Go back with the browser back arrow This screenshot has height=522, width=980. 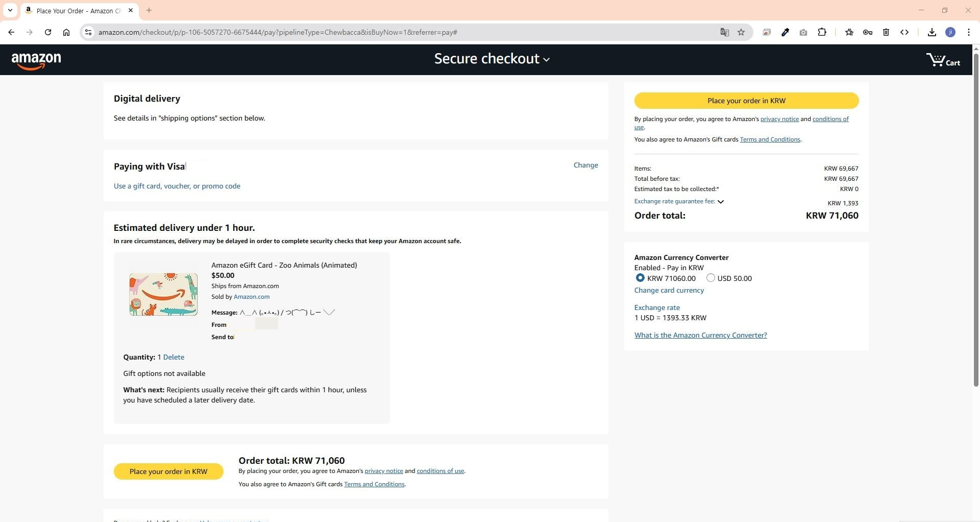11,32
